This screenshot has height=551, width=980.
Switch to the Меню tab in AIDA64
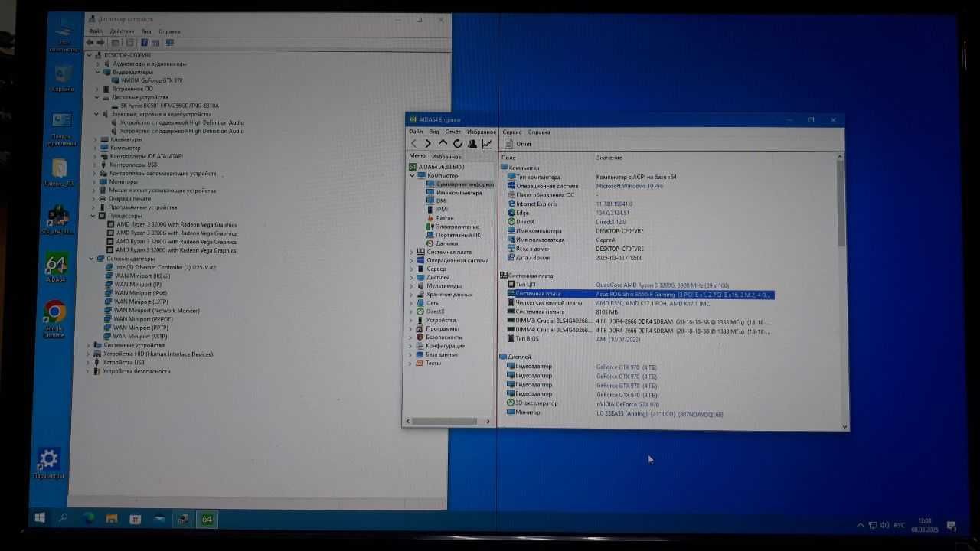417,156
